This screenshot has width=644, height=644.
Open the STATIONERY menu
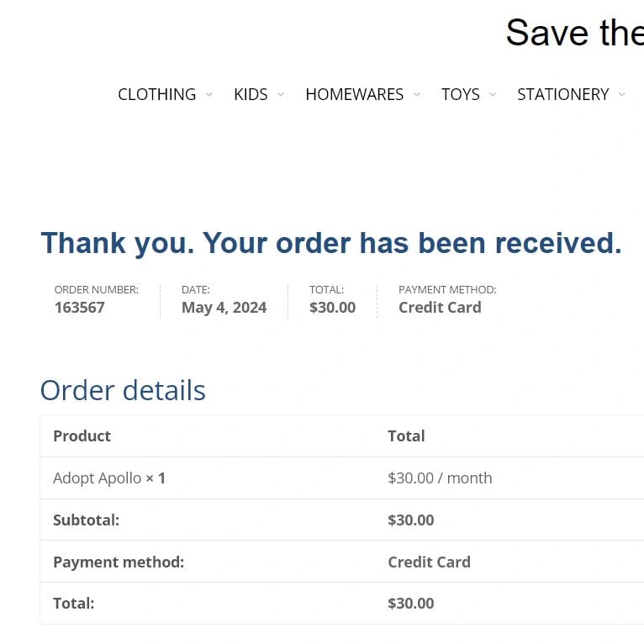pos(562,94)
